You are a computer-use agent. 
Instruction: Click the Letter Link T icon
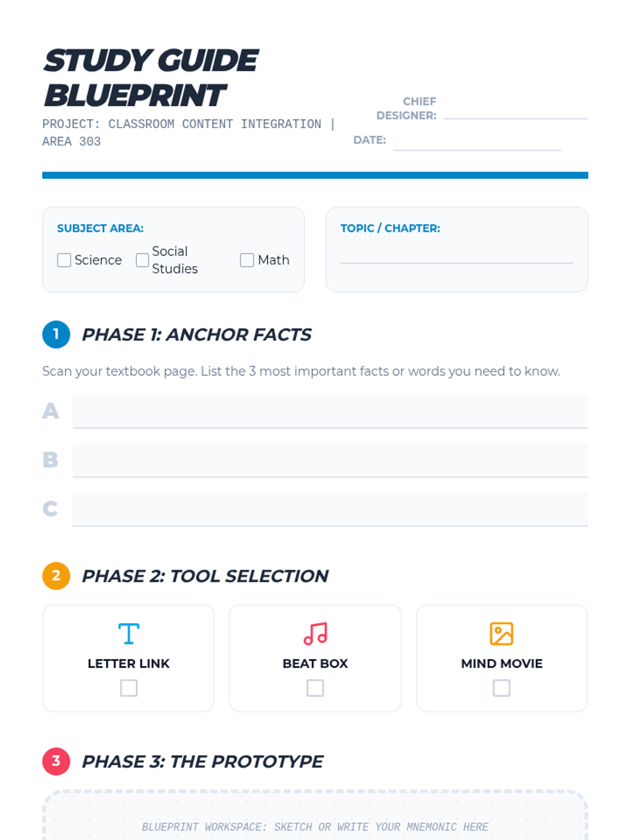(x=129, y=634)
